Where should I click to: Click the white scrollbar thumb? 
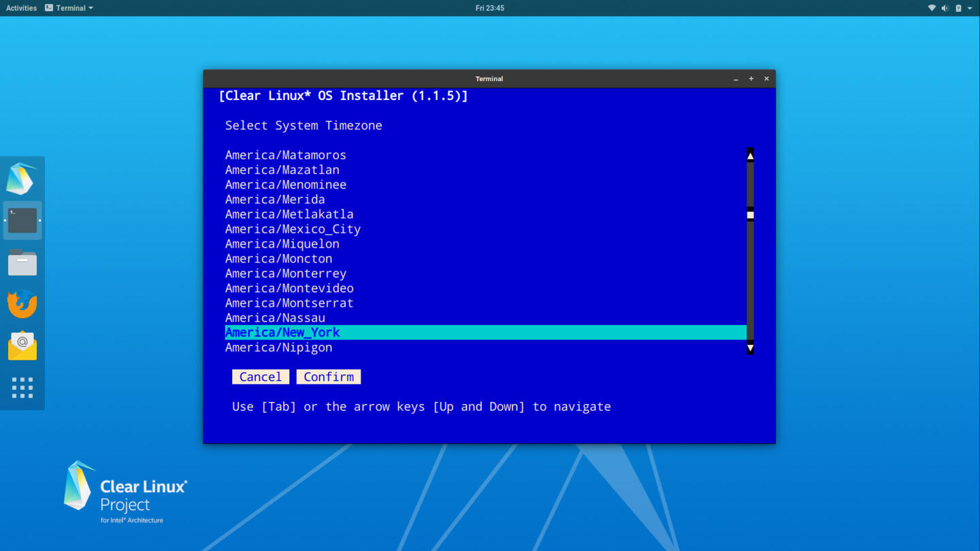click(750, 215)
